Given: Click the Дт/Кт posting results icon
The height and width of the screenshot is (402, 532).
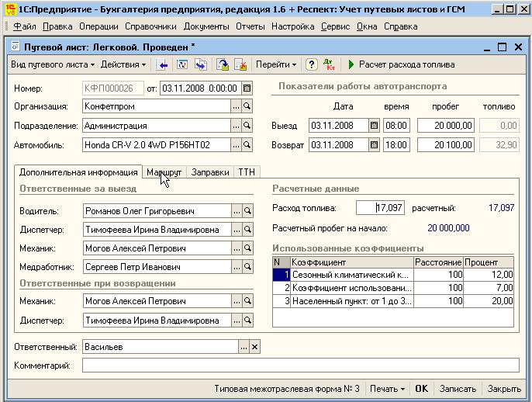Looking at the screenshot, I should pos(329,64).
